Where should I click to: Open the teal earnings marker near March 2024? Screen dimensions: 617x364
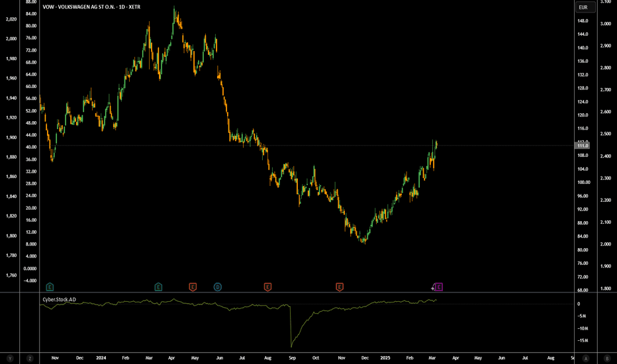[158, 287]
